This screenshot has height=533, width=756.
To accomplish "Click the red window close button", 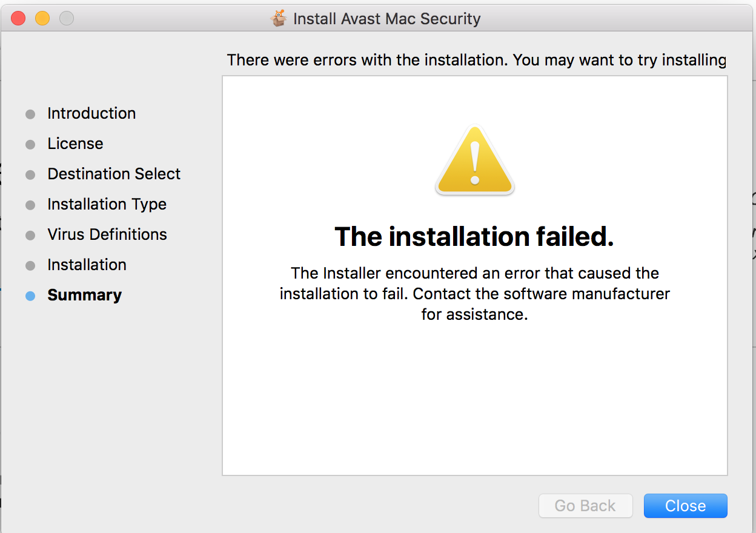I will [19, 19].
